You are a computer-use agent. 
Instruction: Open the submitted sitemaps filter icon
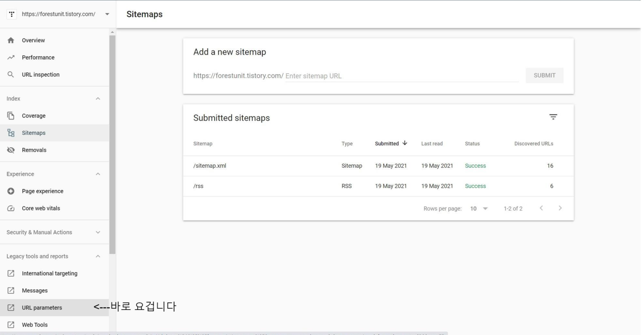click(x=553, y=117)
